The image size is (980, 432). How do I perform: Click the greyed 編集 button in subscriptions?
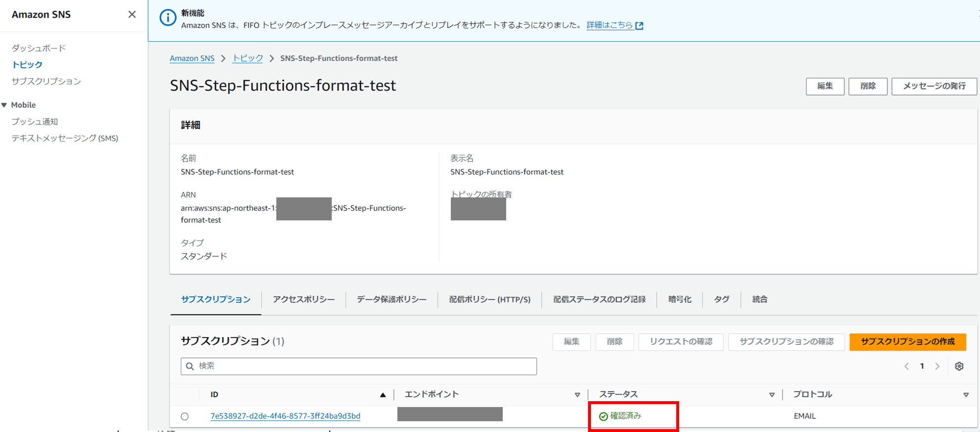point(571,342)
